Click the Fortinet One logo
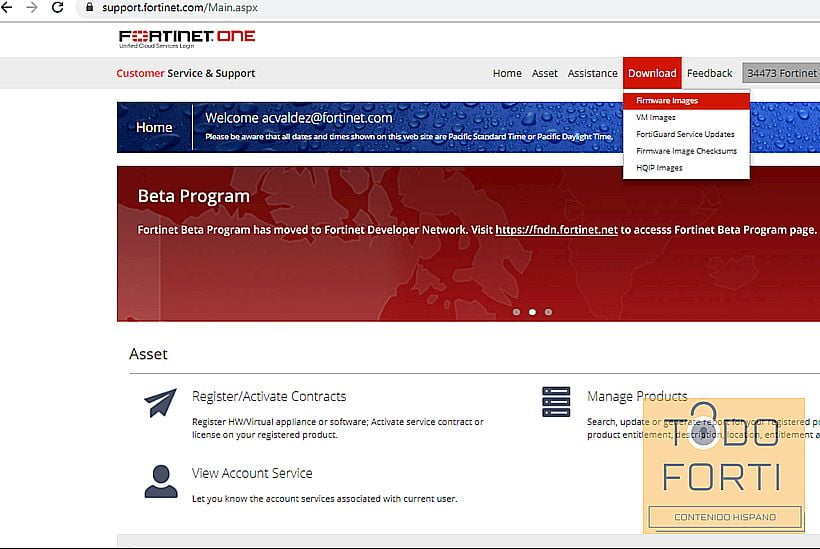The width and height of the screenshot is (820, 549). (187, 39)
